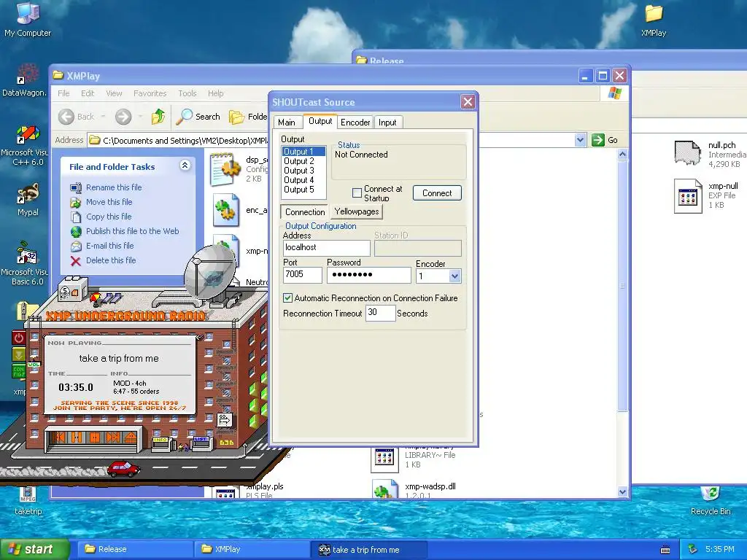Open the Encoder tab in SHOUTcast Source
Screen dimensions: 747x560
pyautogui.click(x=355, y=122)
